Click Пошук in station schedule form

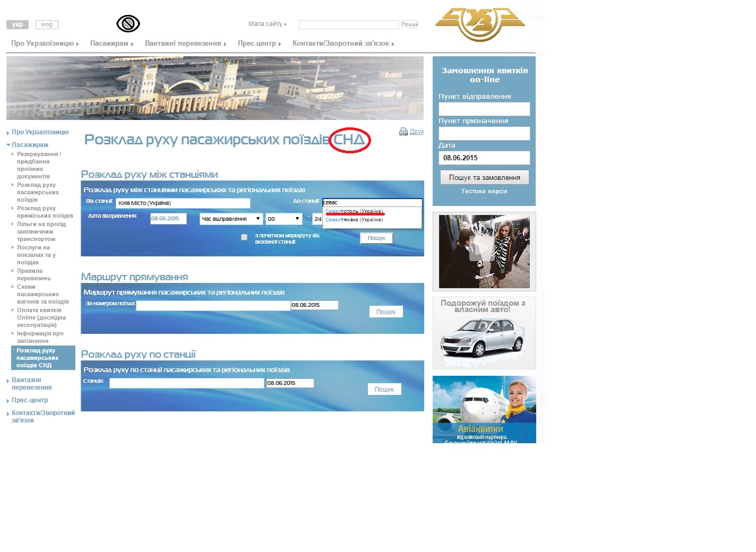[384, 390]
